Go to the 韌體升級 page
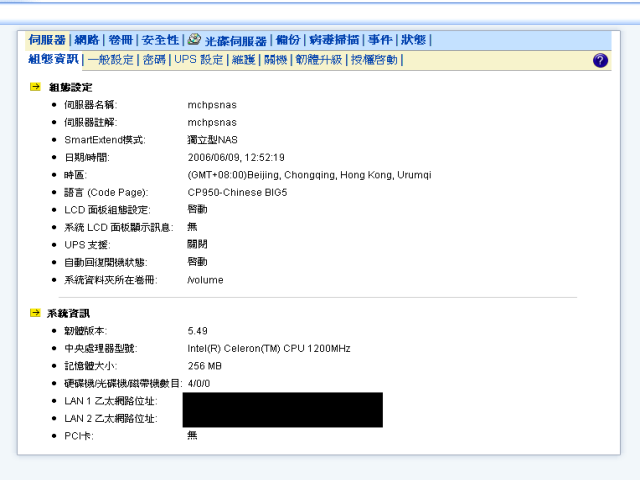 (x=319, y=60)
